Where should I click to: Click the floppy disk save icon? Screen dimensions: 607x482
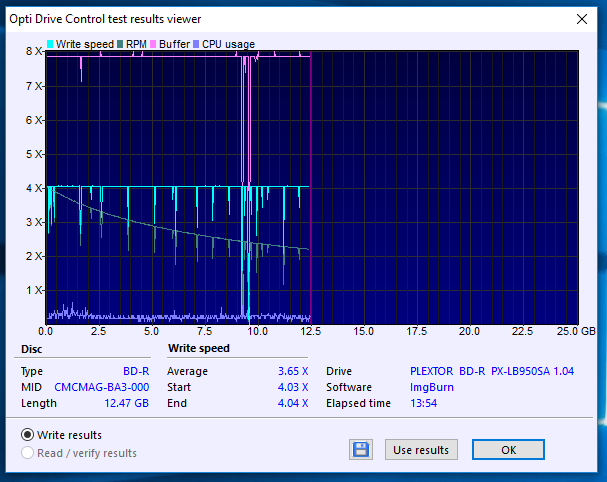(362, 450)
